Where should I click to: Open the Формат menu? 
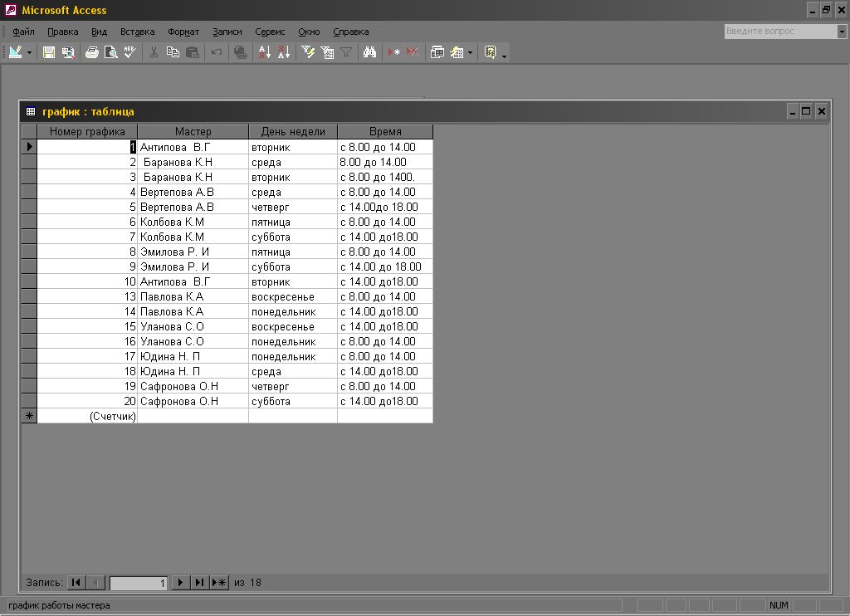pos(183,32)
